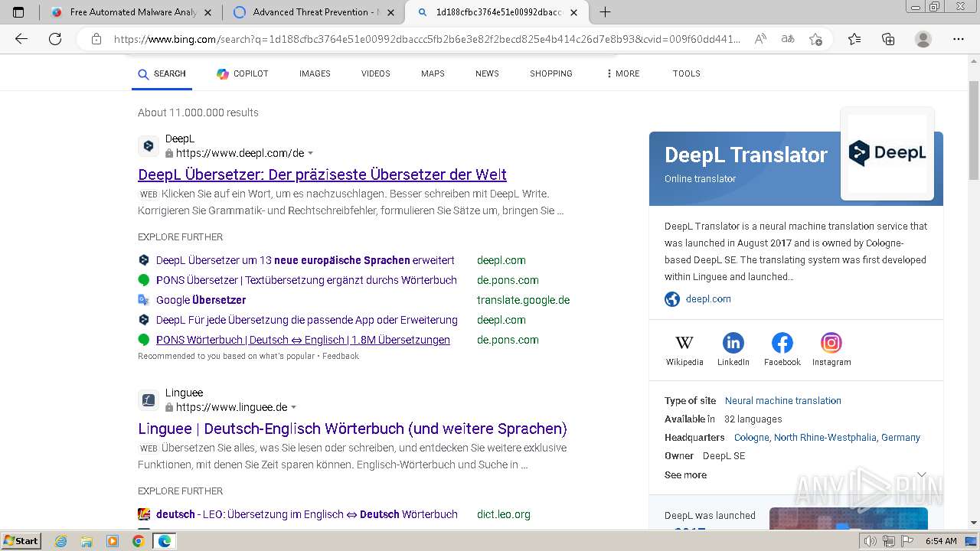980x551 pixels.
Task: Open DeepL Übersetzer 13 neue Sprachen link
Action: [x=305, y=260]
